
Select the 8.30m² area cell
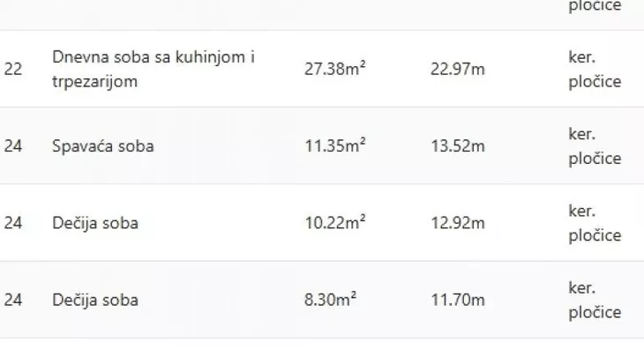click(330, 300)
